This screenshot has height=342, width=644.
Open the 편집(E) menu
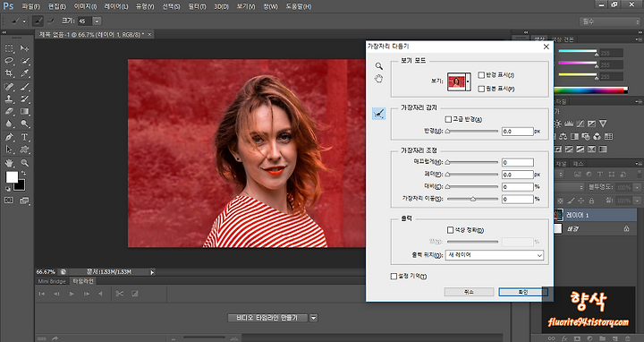point(57,6)
